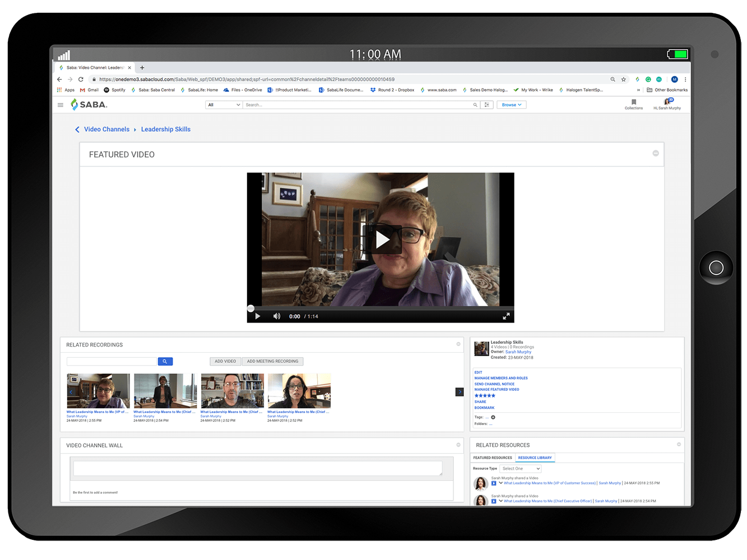Click the Video Channels breadcrumb
The width and height of the screenshot is (747, 560).
tap(106, 129)
